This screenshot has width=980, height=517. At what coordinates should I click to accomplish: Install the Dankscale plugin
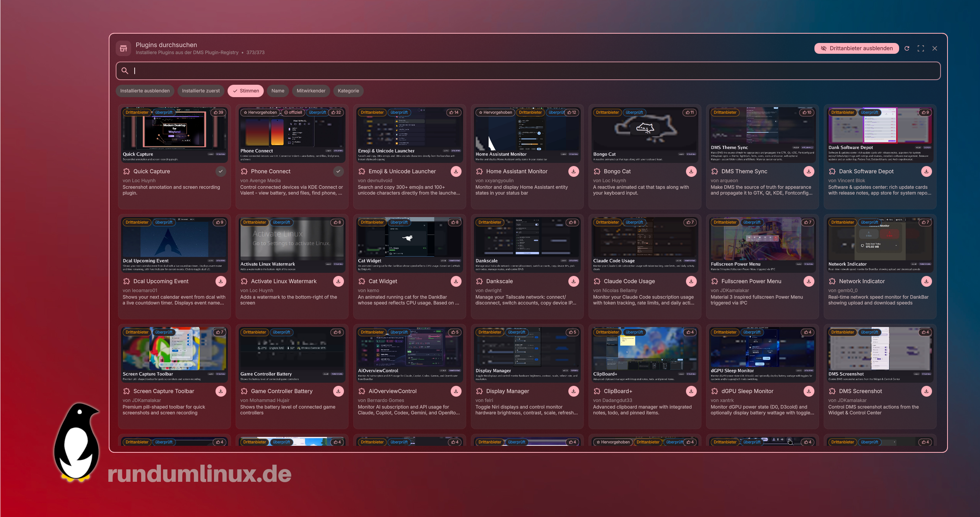573,281
